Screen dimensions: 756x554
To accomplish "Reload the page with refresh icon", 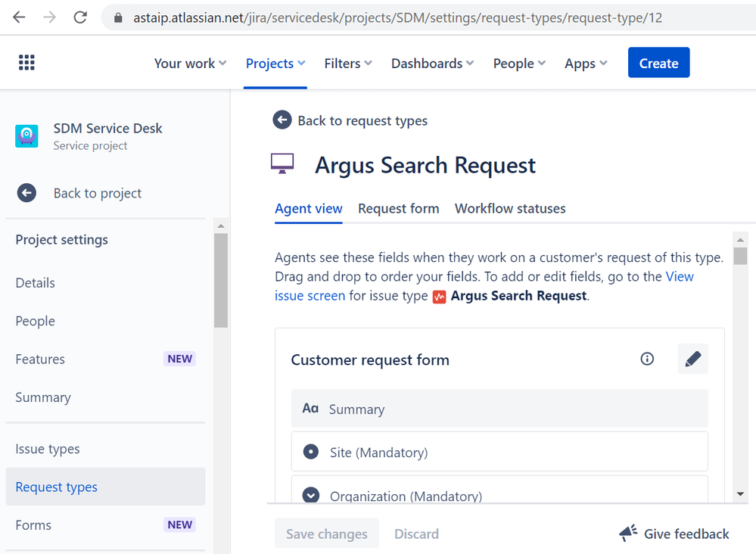I will click(80, 17).
